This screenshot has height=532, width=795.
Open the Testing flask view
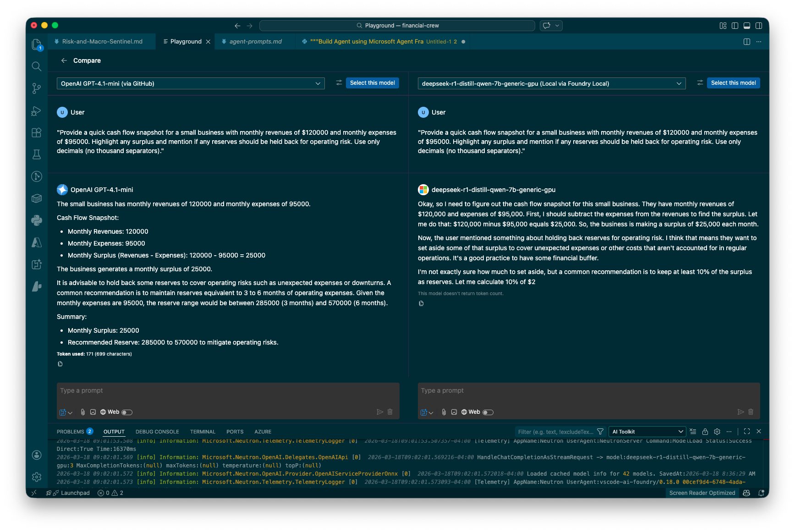point(37,154)
